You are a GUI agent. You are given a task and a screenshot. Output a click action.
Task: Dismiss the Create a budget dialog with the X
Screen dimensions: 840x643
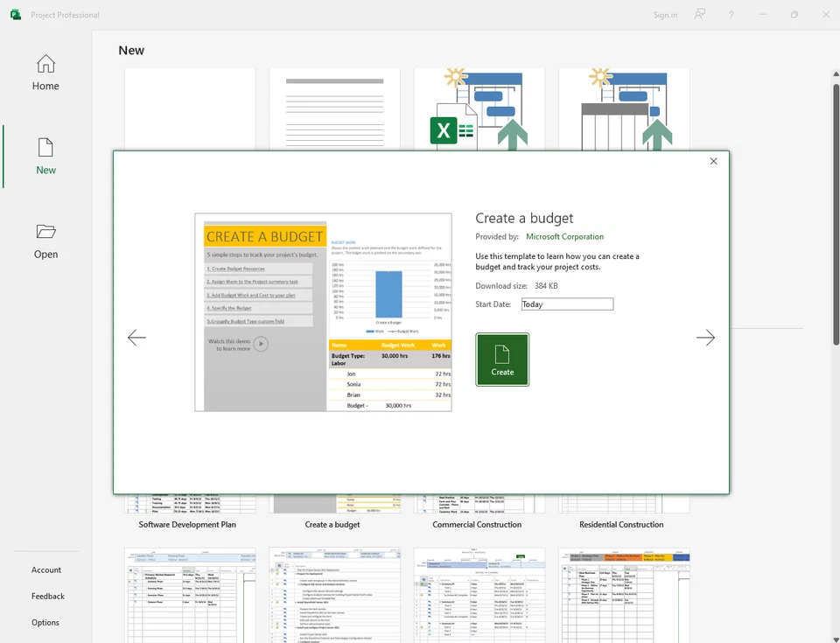[x=713, y=161]
